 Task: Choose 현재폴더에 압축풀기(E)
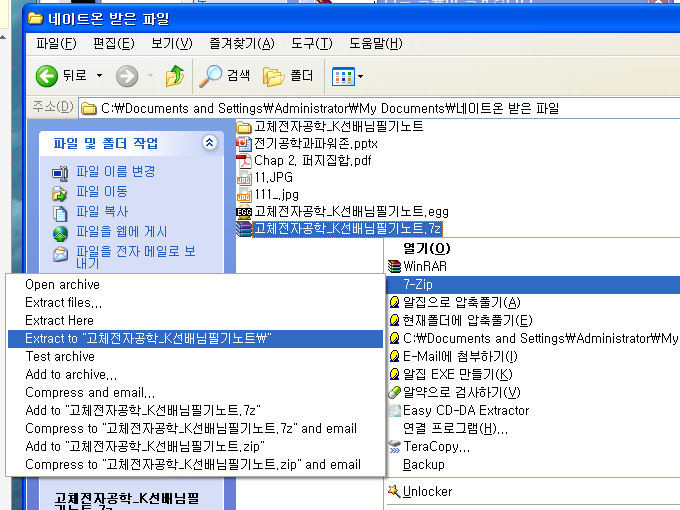(x=533, y=320)
